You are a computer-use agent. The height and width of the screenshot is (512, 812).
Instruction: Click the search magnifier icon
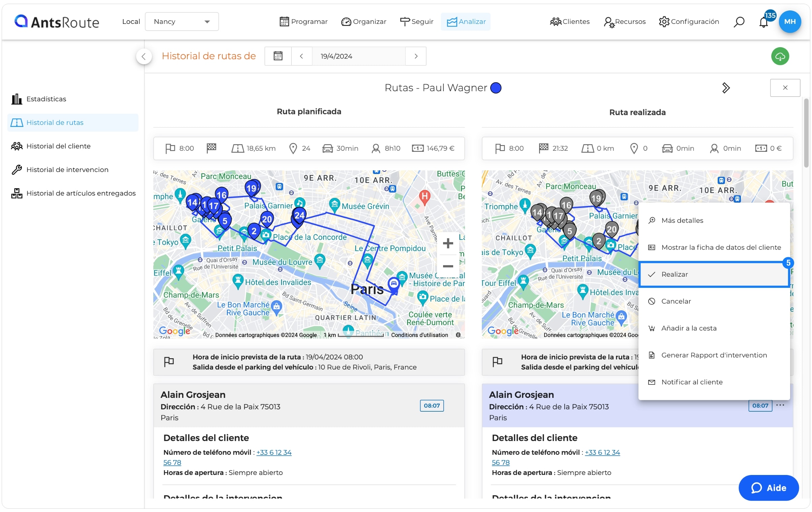(739, 22)
